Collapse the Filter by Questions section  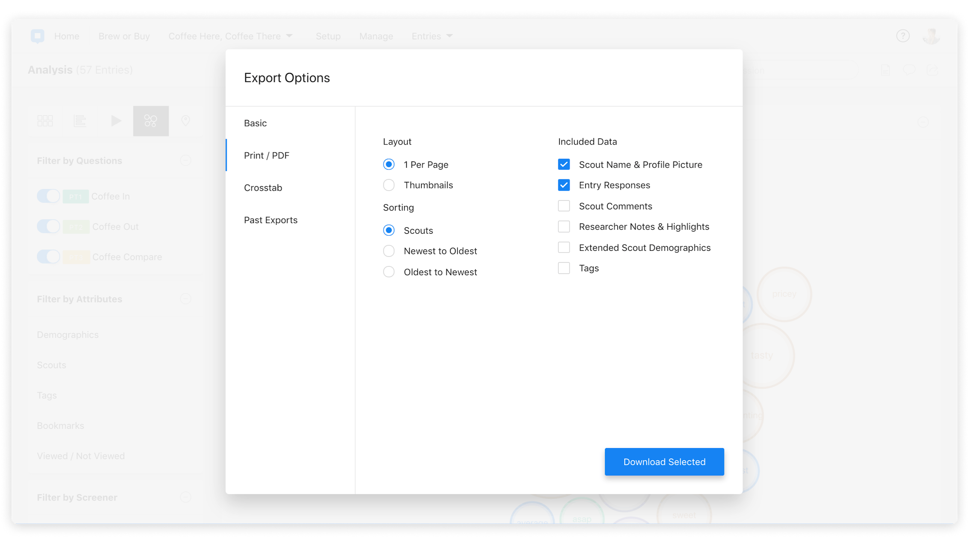(x=185, y=161)
